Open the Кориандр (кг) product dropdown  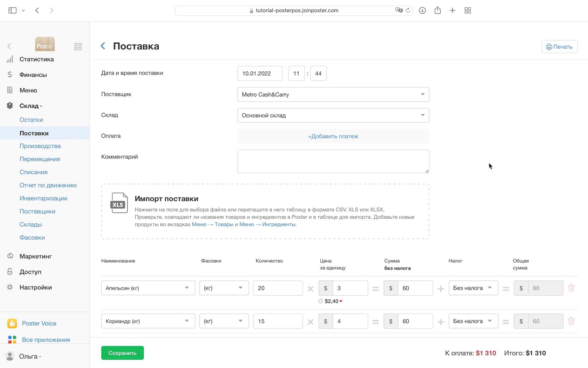(148, 321)
